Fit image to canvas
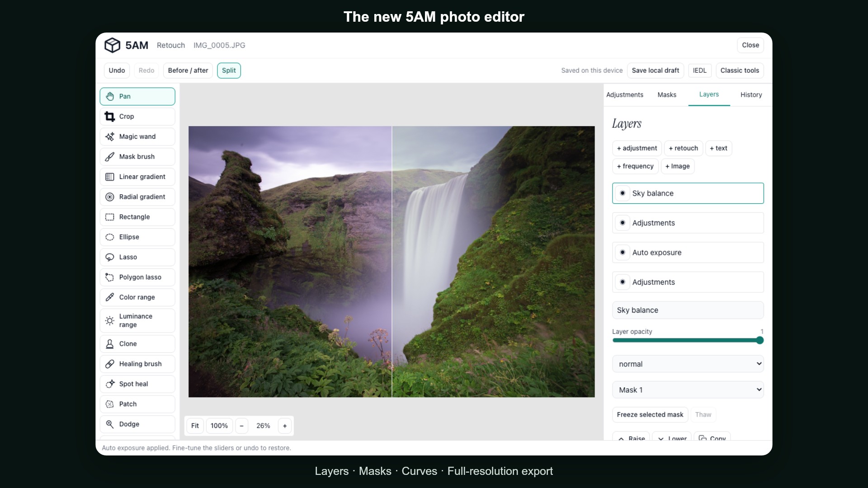 pos(195,426)
